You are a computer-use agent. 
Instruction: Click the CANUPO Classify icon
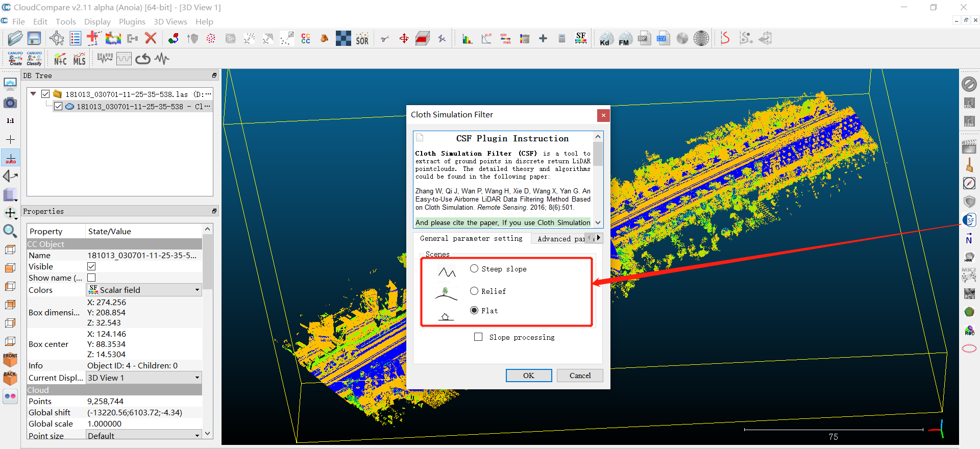click(34, 59)
